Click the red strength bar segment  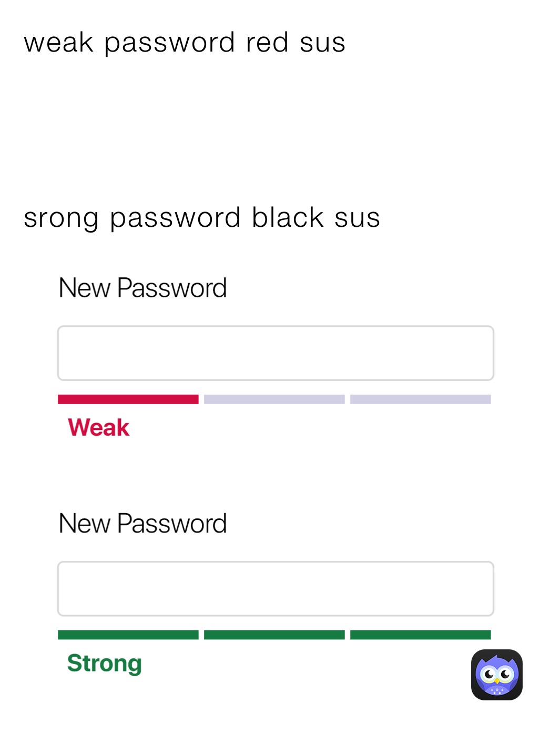128,399
